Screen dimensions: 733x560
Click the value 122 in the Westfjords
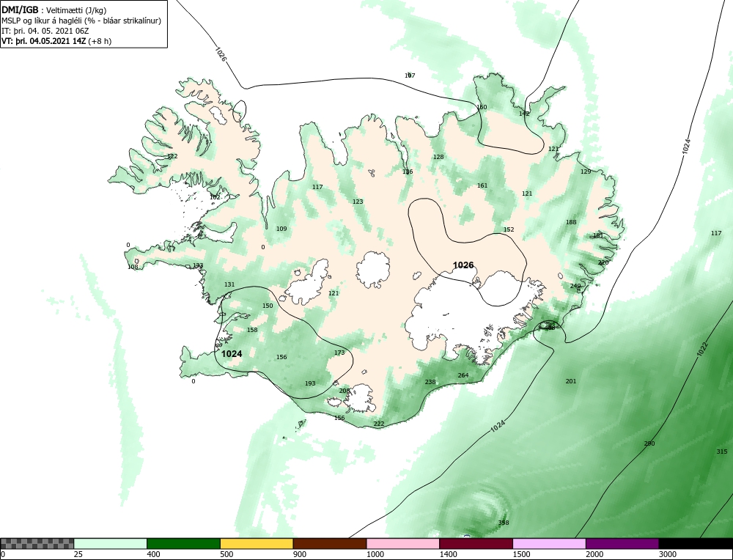click(172, 156)
